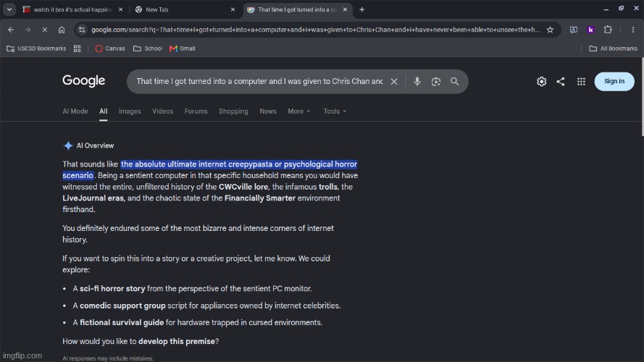
Task: Minimize the browser window
Action: click(x=606, y=9)
